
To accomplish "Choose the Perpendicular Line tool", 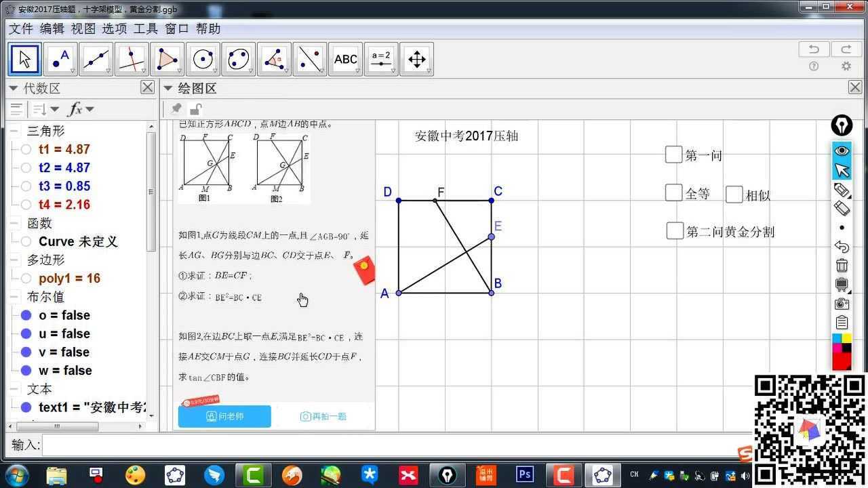I will pos(132,60).
